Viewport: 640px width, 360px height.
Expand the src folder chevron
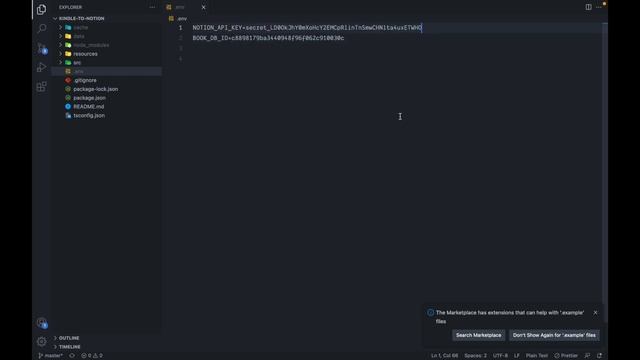[x=60, y=62]
